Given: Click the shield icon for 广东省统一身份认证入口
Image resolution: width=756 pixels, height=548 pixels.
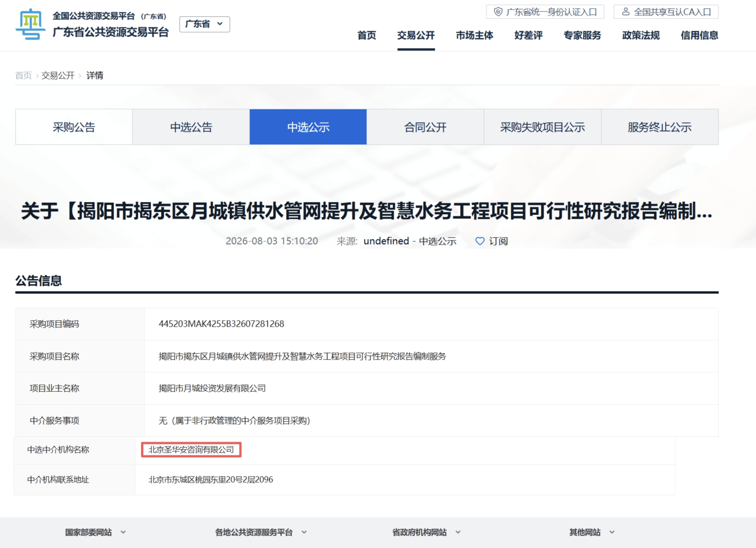Looking at the screenshot, I should [x=498, y=12].
